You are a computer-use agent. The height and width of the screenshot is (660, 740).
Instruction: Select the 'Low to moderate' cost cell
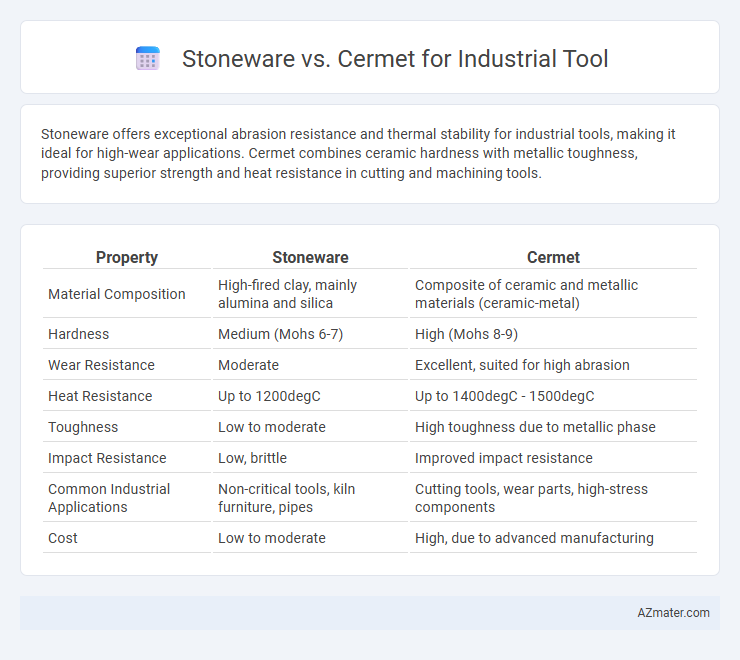(310, 538)
